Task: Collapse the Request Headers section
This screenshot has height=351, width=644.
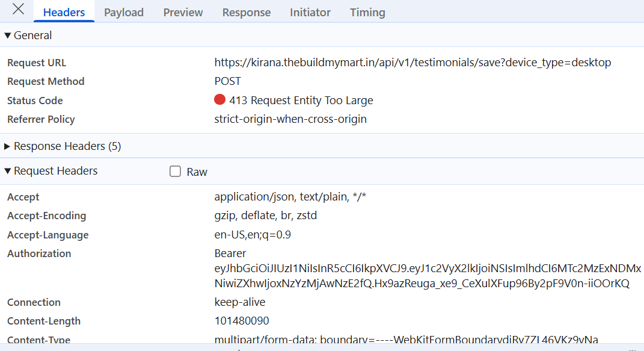Action: coord(7,171)
